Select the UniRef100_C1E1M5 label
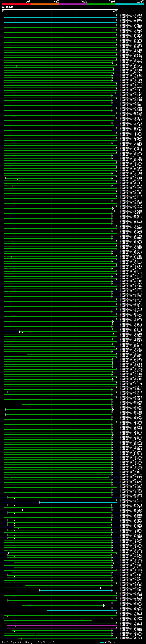The height and width of the screenshot is (644, 146). (131, 20)
